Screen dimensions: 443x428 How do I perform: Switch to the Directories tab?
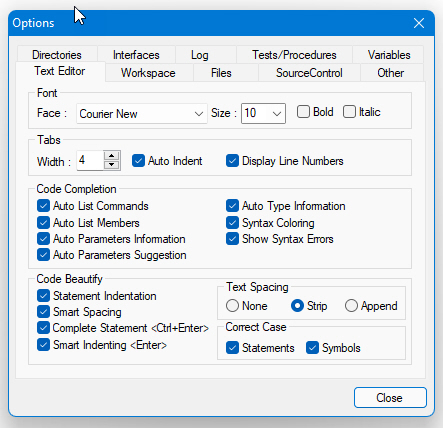57,55
